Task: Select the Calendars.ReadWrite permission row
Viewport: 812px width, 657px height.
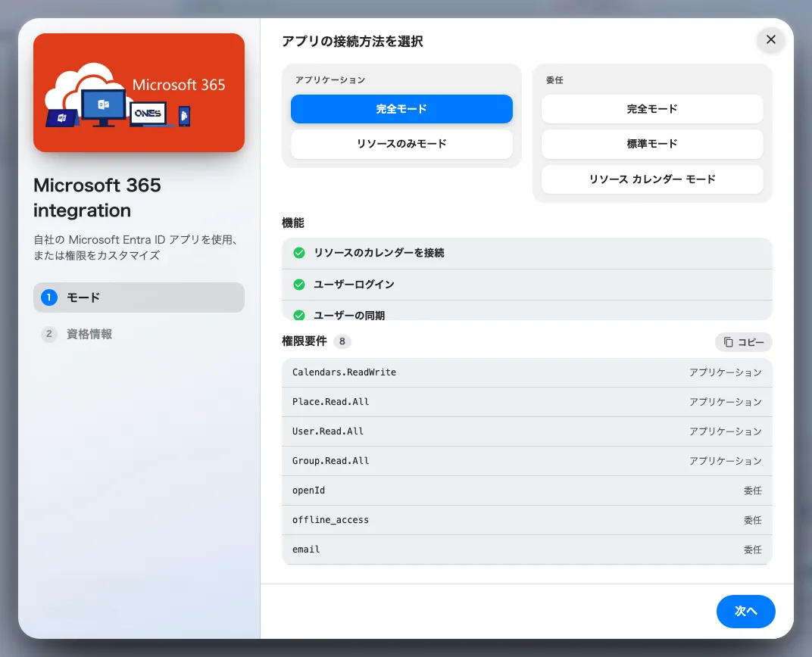Action: 526,372
